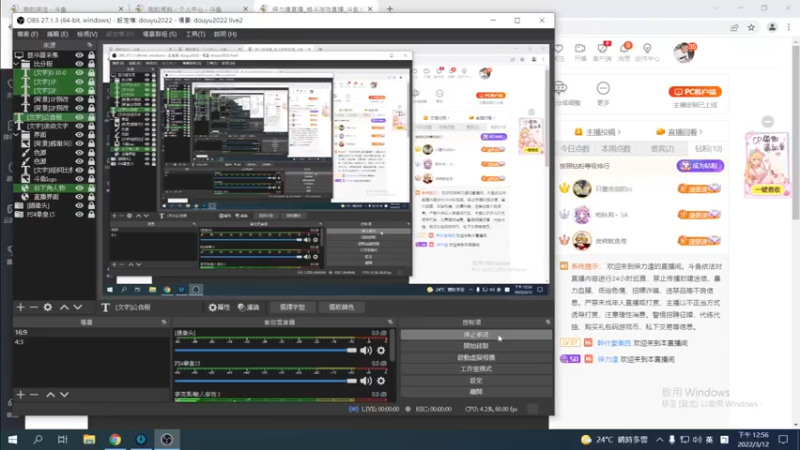
Task: Open the 檔案(F) menu in OBS
Action: pos(28,34)
